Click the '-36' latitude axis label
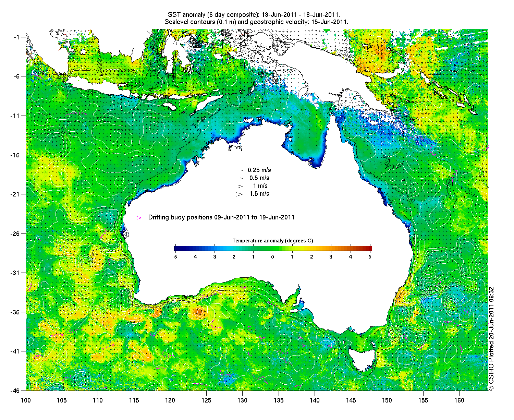514x420 pixels. 15,312
